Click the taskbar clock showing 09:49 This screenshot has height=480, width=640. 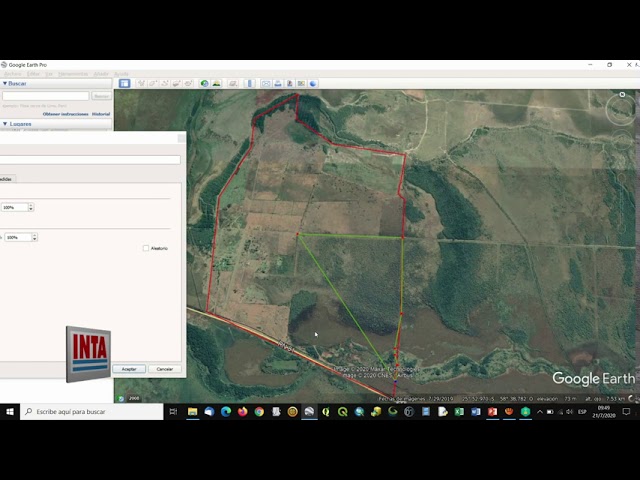604,412
